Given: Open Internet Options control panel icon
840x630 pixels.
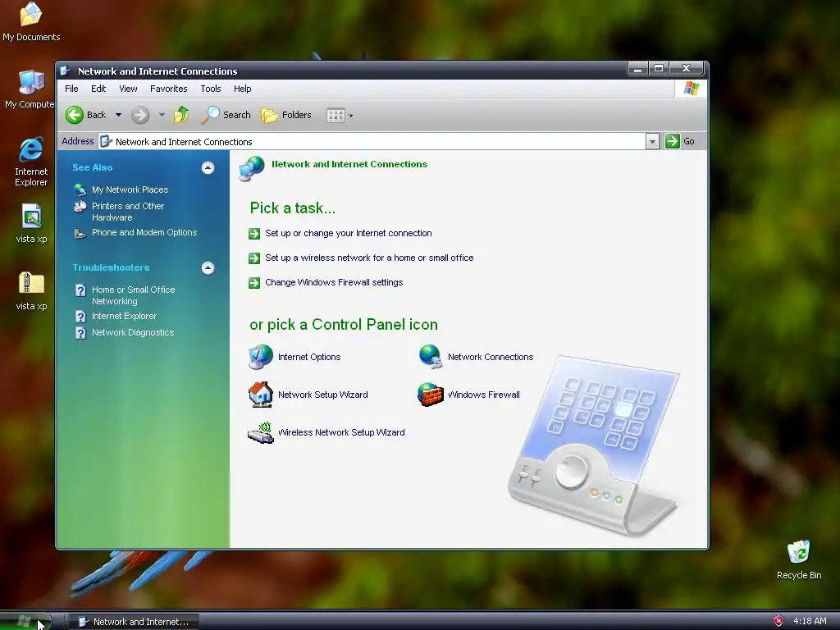Looking at the screenshot, I should point(260,357).
